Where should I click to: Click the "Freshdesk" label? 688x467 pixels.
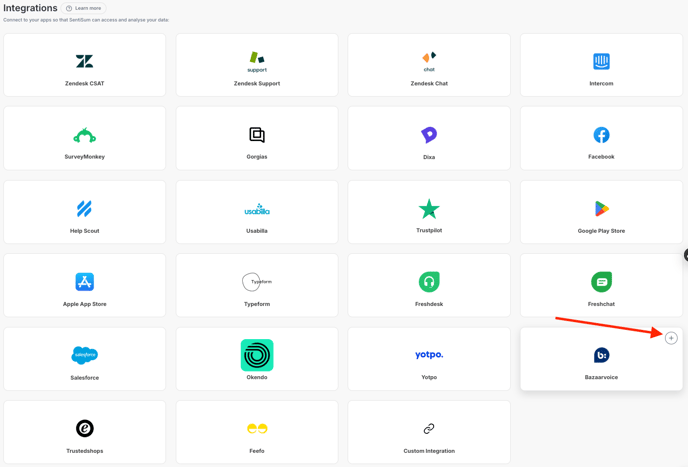(x=429, y=304)
